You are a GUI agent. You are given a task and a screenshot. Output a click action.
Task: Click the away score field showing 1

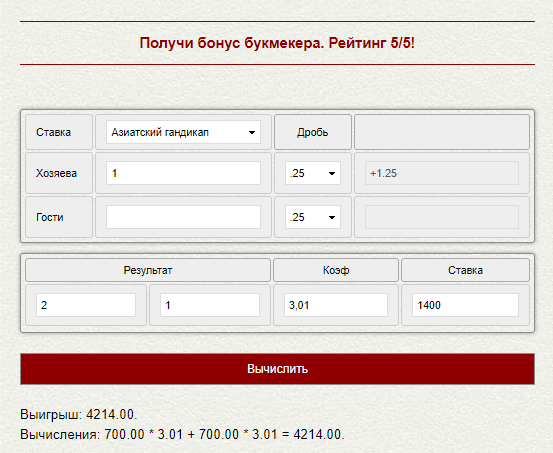[x=210, y=305]
